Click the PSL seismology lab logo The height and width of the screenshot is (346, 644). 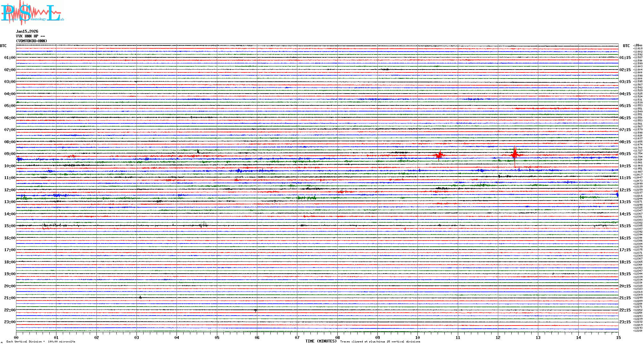pyautogui.click(x=32, y=13)
